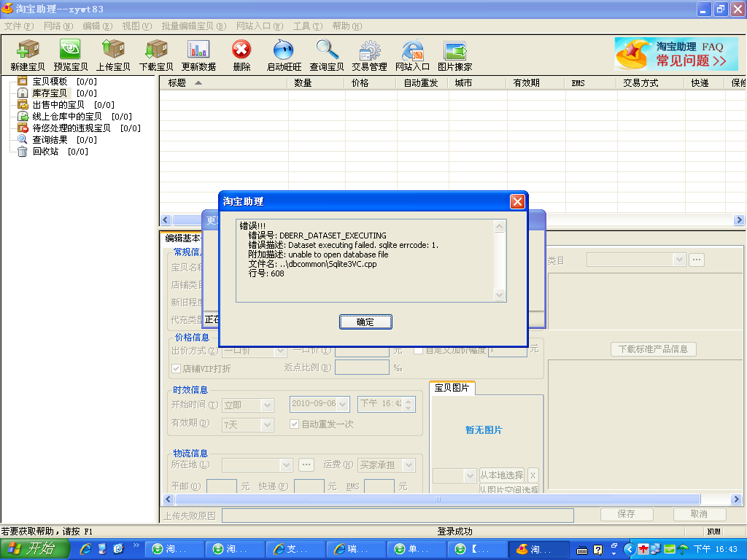Expand the 类目 category dropdown

click(x=679, y=260)
